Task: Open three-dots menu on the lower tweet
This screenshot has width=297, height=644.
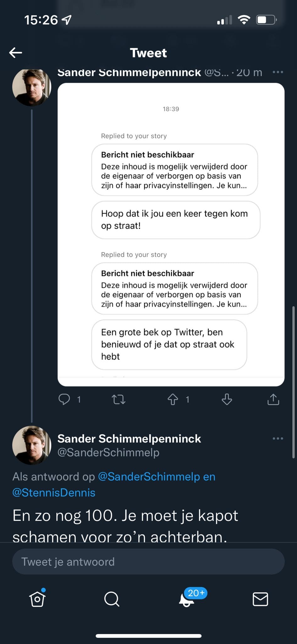Action: point(278,438)
